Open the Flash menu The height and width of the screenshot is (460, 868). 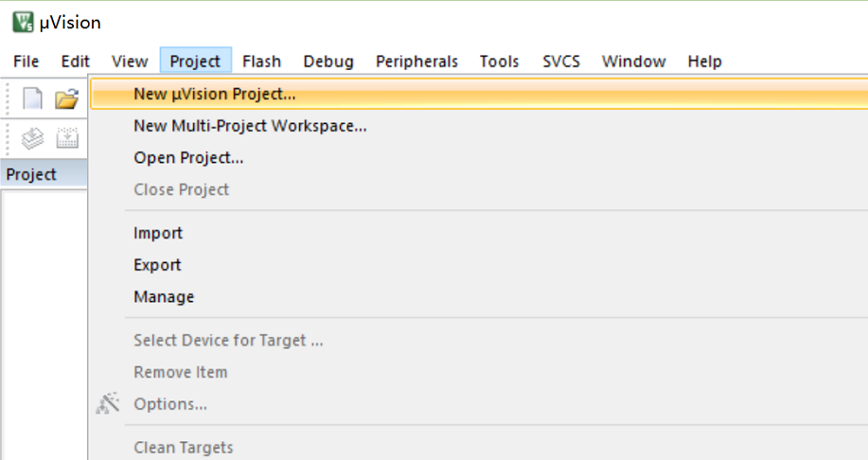[x=262, y=61]
